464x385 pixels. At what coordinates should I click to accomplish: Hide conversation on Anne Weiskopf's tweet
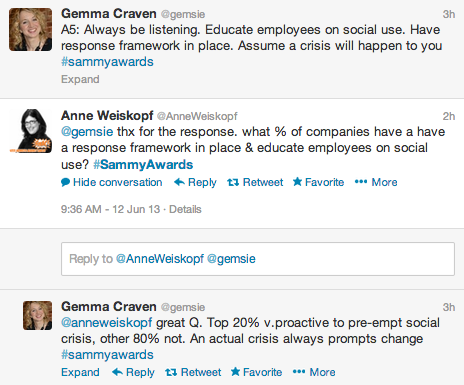pyautogui.click(x=112, y=182)
